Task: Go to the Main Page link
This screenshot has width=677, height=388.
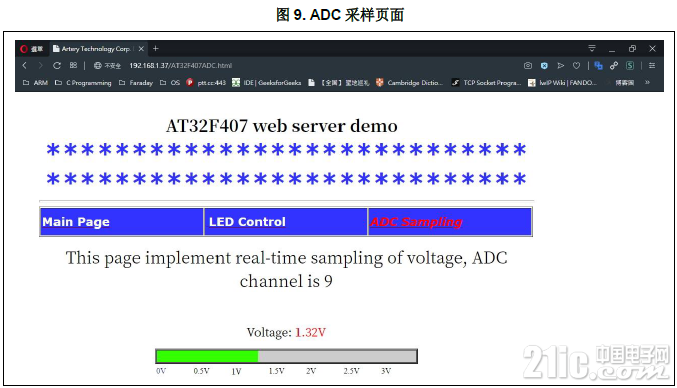Action: pyautogui.click(x=76, y=222)
